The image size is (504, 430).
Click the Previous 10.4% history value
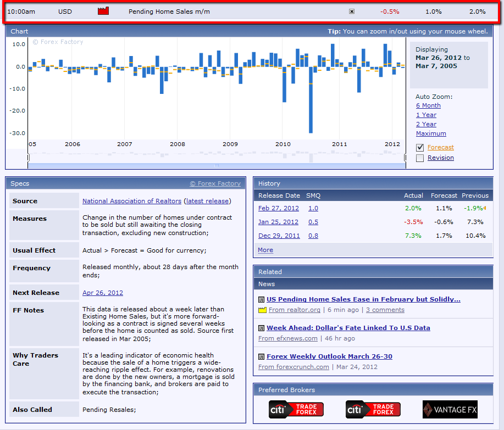tap(475, 236)
